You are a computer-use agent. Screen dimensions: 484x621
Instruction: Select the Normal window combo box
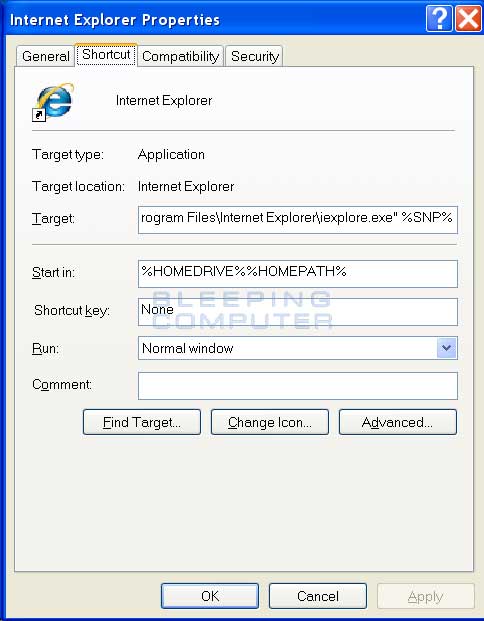(x=298, y=348)
